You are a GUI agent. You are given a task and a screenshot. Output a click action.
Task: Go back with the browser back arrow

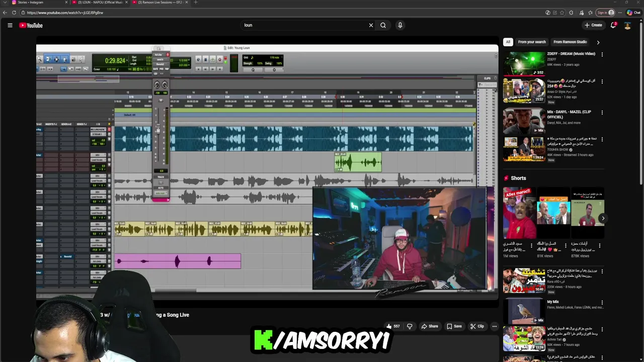(6, 13)
